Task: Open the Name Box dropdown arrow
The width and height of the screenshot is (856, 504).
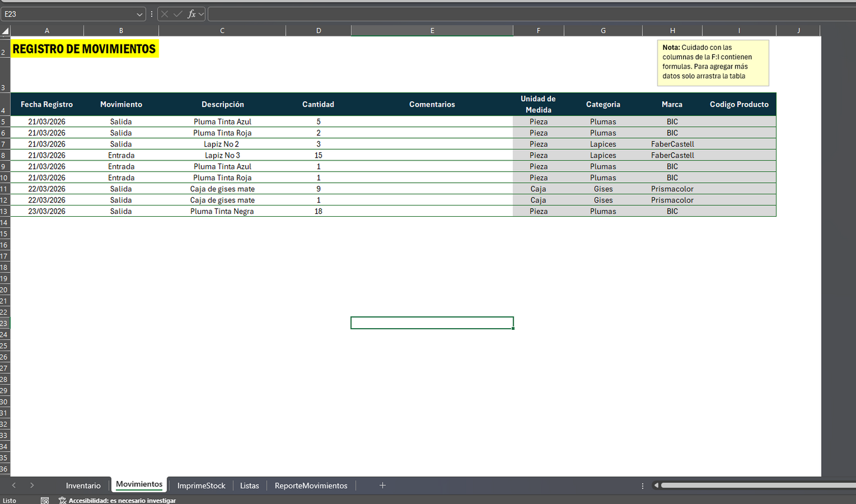Action: click(x=140, y=14)
